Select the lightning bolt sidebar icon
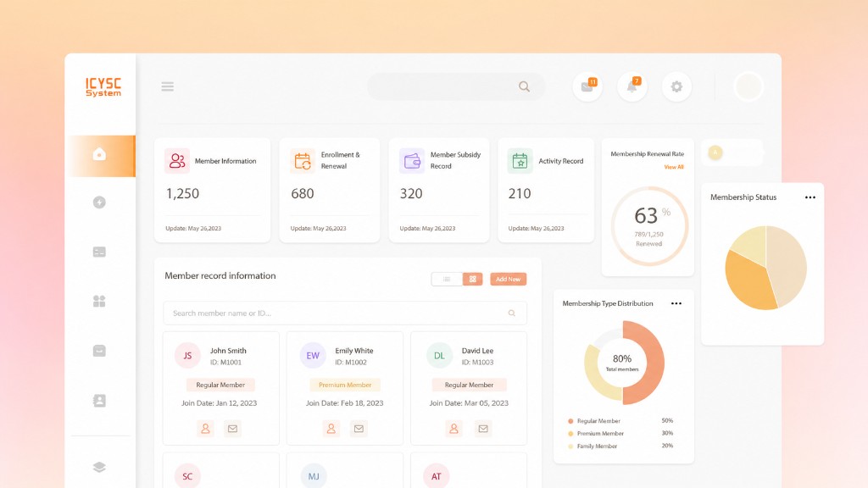 click(x=100, y=202)
